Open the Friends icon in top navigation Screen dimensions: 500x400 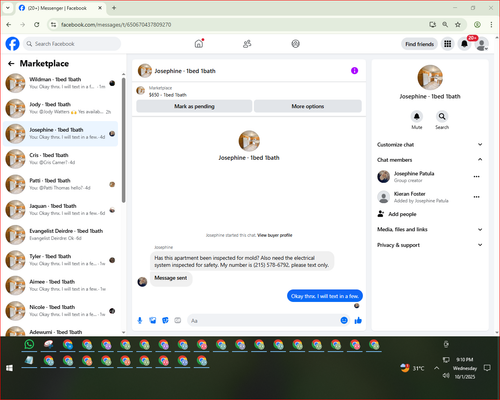[247, 44]
